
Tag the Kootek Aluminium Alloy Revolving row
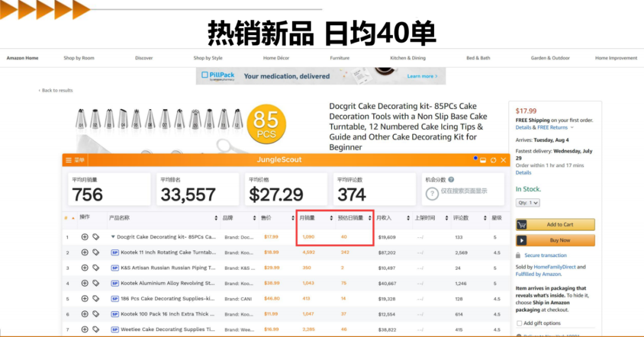click(x=95, y=283)
